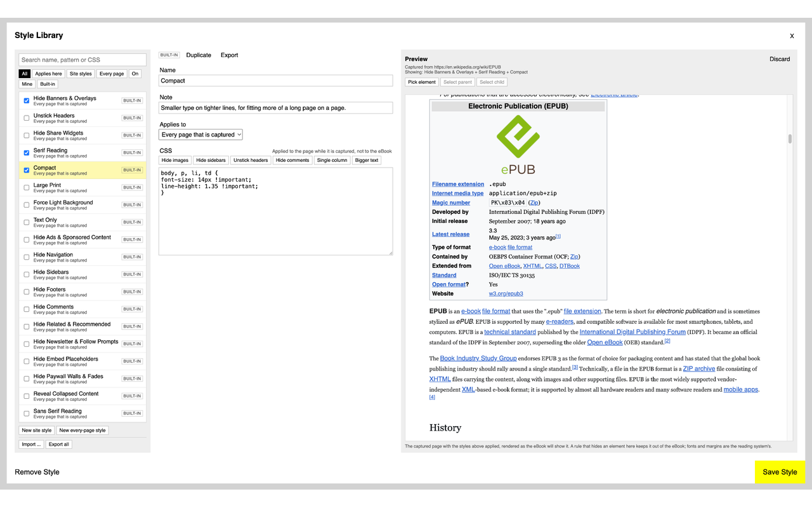Uncheck the Hide Banners & Overlays checkbox
812x508 pixels.
click(x=26, y=100)
